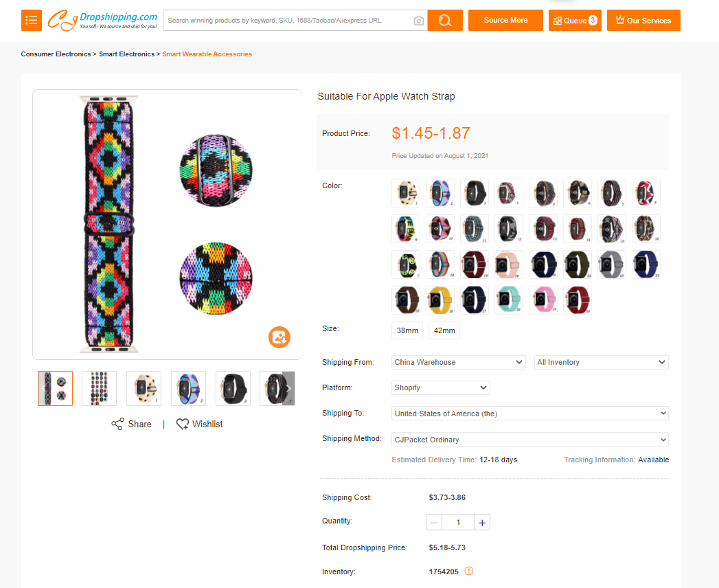Navigate to Consumer Electronics breadcrumb
Screen dimensions: 719x588
[56, 54]
